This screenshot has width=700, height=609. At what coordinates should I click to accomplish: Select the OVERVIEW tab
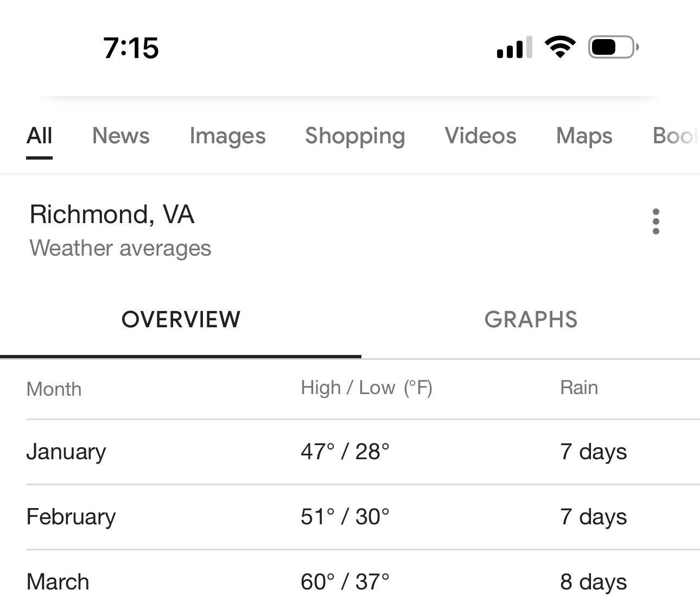tap(181, 320)
